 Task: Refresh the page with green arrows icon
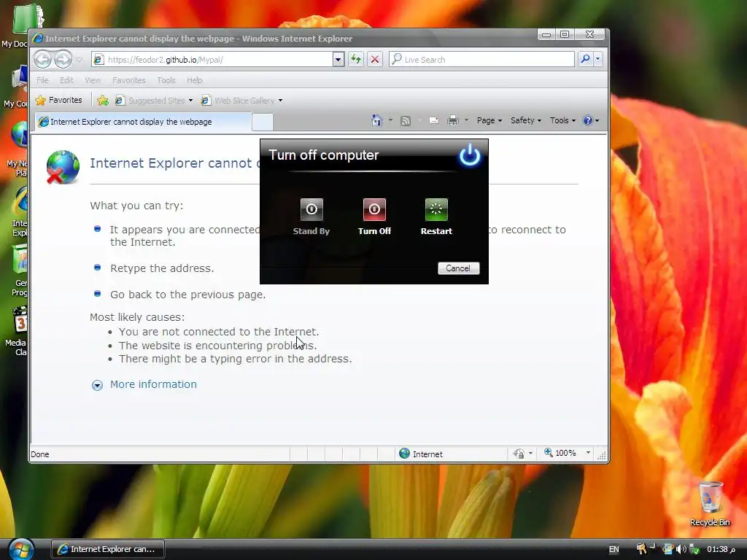(356, 60)
